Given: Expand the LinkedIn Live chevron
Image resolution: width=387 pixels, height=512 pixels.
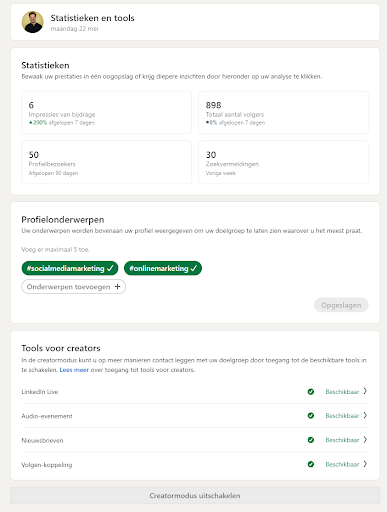Looking at the screenshot, I should tap(365, 391).
